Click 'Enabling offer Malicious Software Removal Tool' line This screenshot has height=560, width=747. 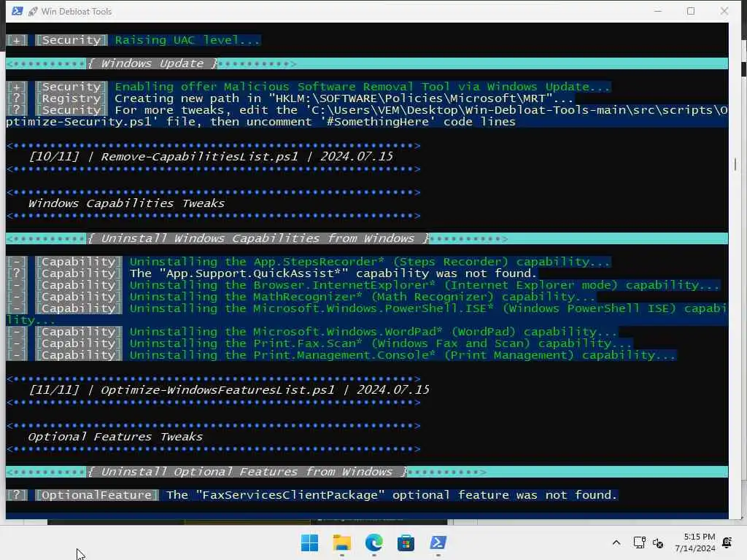point(362,87)
